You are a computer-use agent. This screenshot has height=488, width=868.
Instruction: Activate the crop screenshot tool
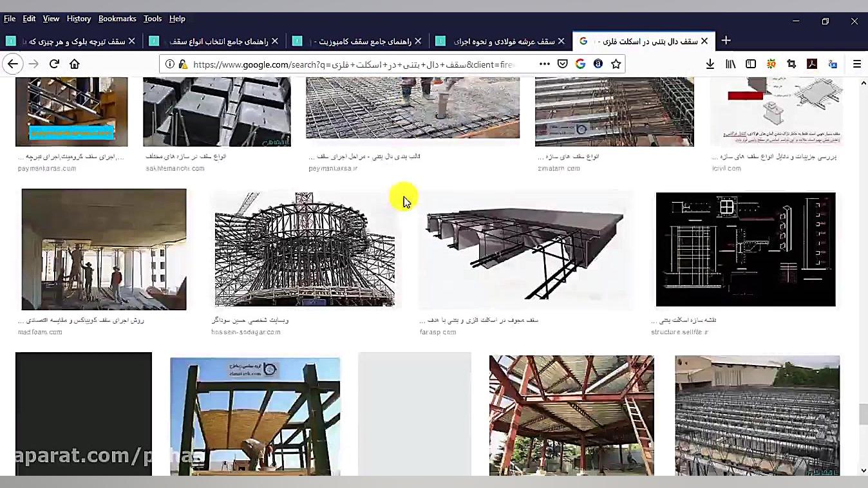click(x=791, y=64)
